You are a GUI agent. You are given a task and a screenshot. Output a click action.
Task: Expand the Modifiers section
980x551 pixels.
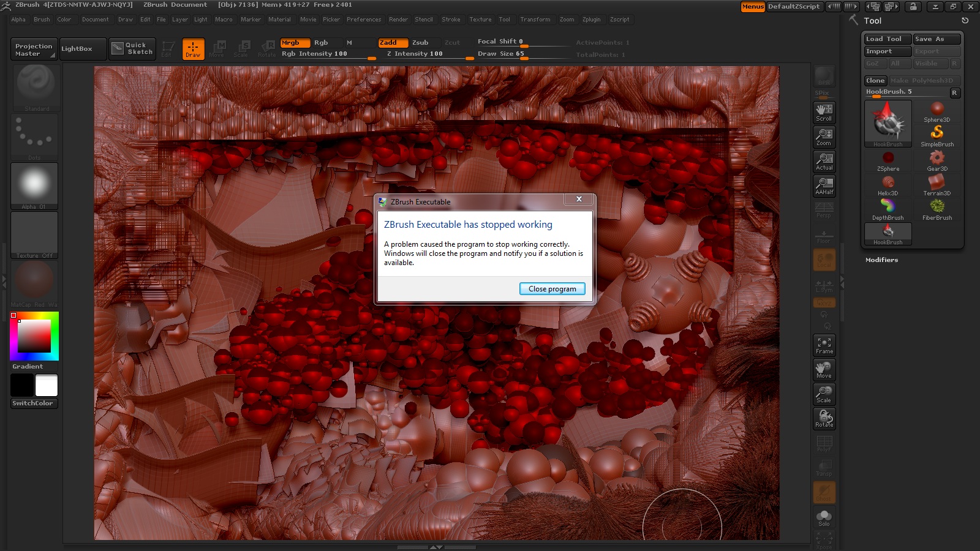click(x=882, y=260)
